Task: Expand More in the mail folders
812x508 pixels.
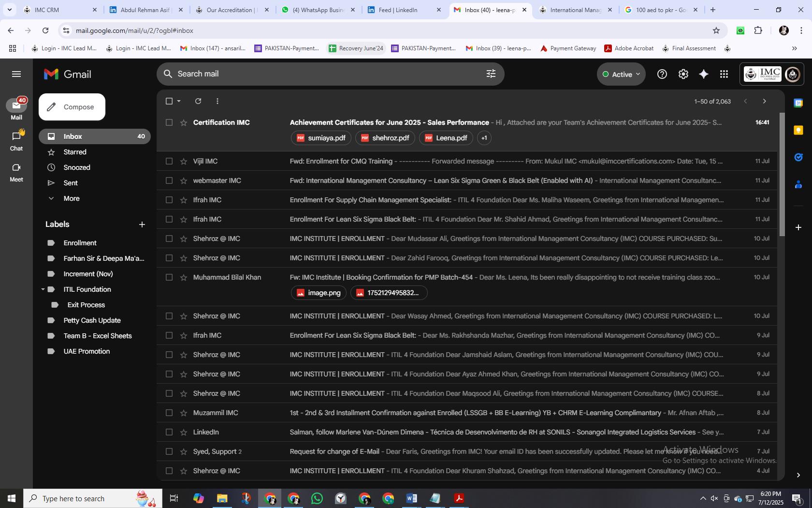Action: pos(72,198)
